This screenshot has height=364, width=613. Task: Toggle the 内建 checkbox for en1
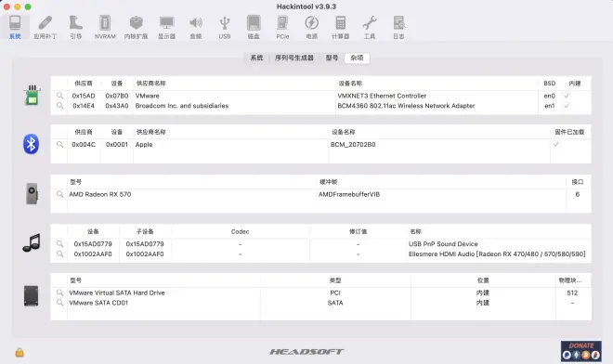pyautogui.click(x=566, y=106)
